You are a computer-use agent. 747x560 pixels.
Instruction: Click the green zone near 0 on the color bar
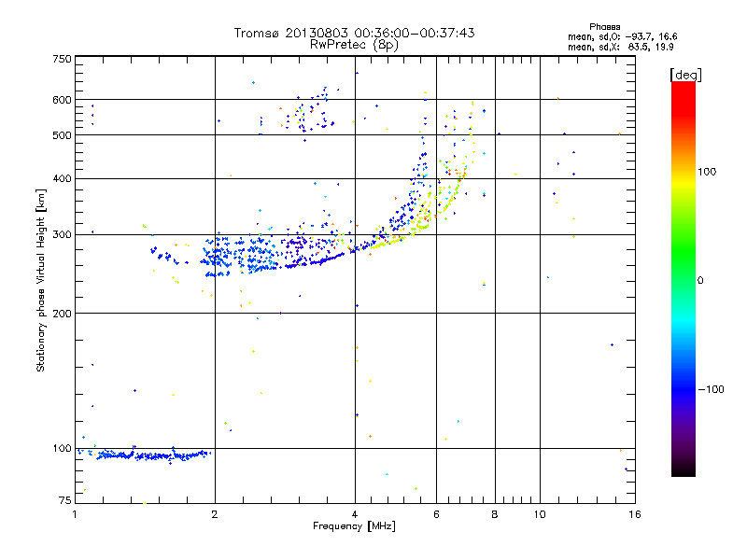(x=684, y=280)
